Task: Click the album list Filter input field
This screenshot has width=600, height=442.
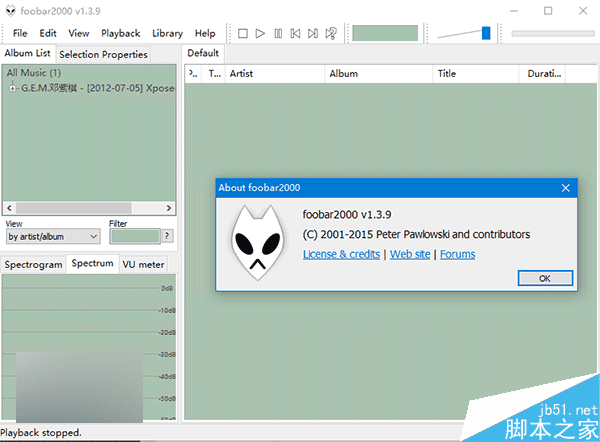Action: 135,236
